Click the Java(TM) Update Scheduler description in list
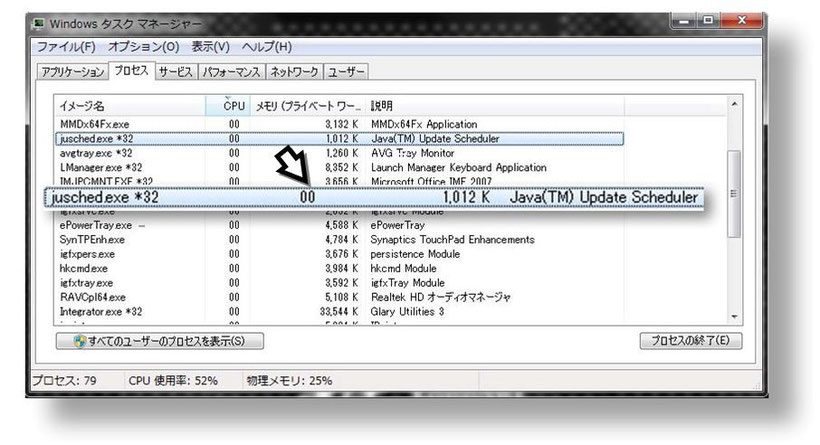This screenshot has width=820, height=445. [435, 139]
